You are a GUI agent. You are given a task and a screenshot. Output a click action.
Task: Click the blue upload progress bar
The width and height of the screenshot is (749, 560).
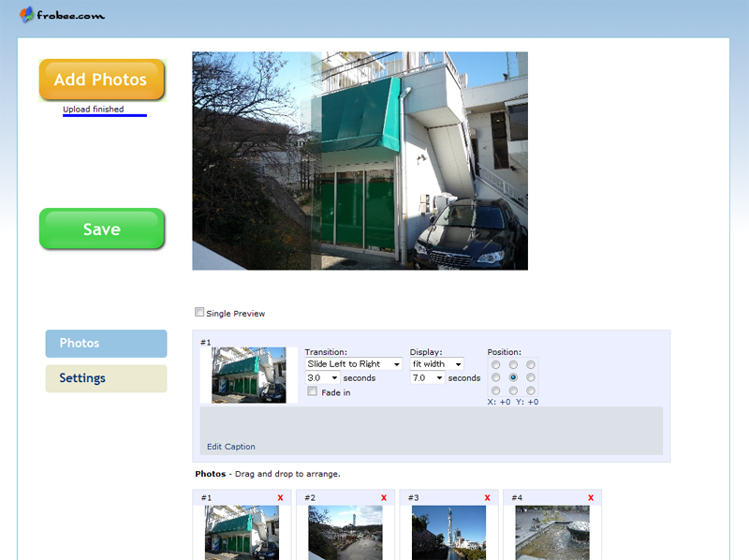pyautogui.click(x=105, y=115)
